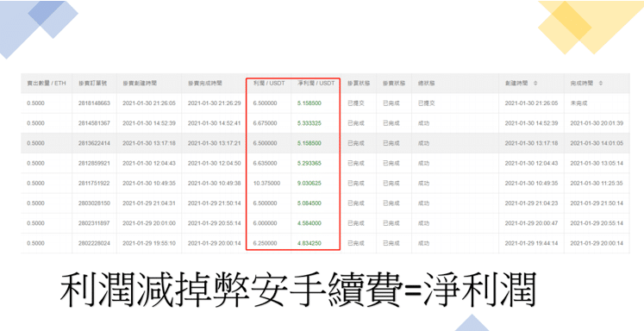This screenshot has height=331, width=644.
Task: Select order number 2813622414
Action: click(x=94, y=143)
